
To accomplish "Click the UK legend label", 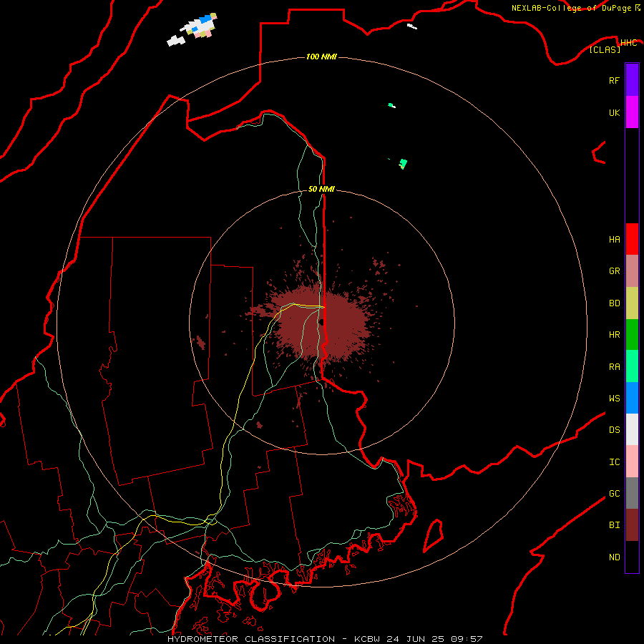I will pos(614,112).
